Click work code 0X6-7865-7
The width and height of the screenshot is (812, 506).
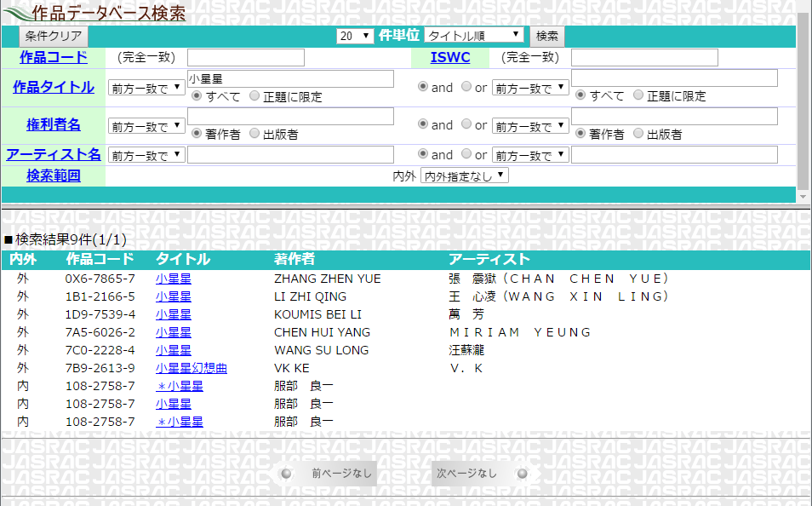[100, 279]
